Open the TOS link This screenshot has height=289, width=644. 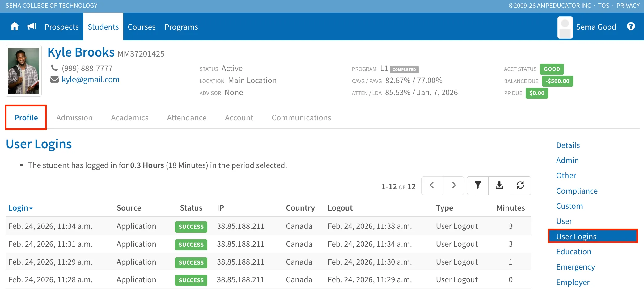[604, 6]
